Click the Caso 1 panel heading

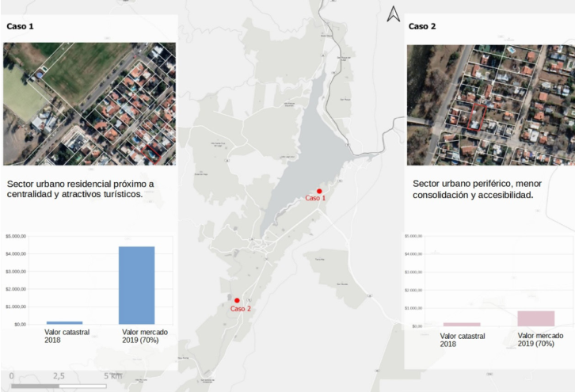click(x=20, y=26)
